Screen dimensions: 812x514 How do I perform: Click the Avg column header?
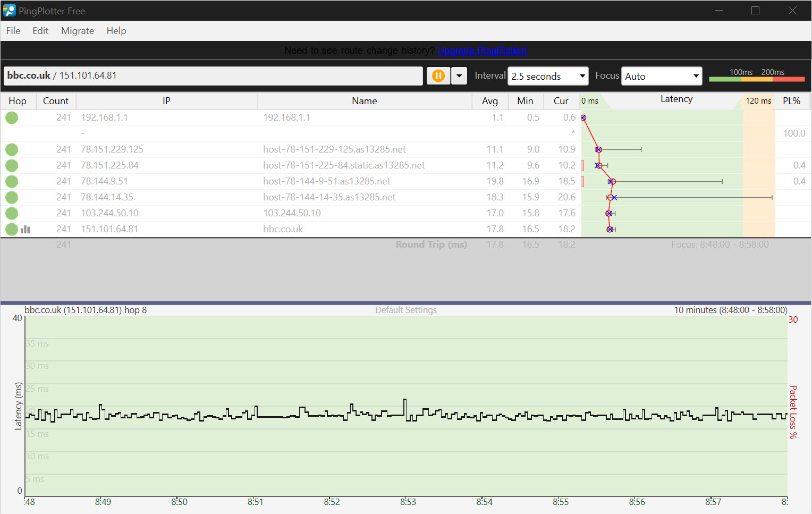click(489, 101)
